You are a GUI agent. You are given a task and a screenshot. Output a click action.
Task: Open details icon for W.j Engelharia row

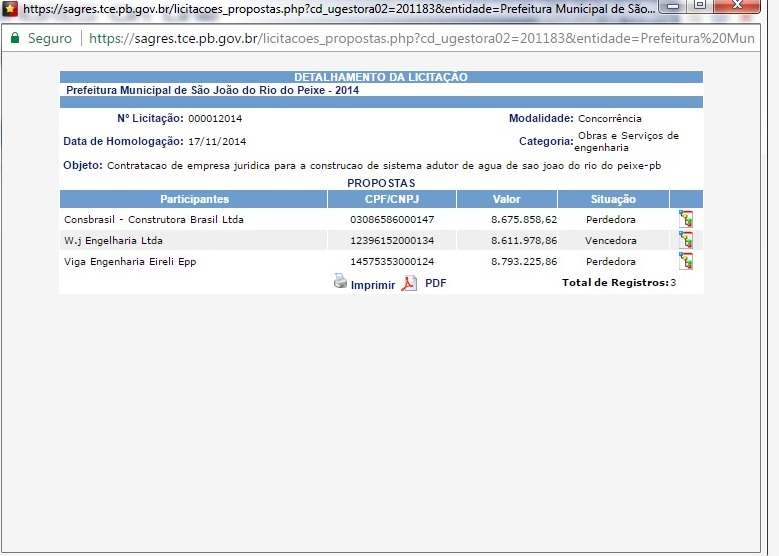[686, 240]
